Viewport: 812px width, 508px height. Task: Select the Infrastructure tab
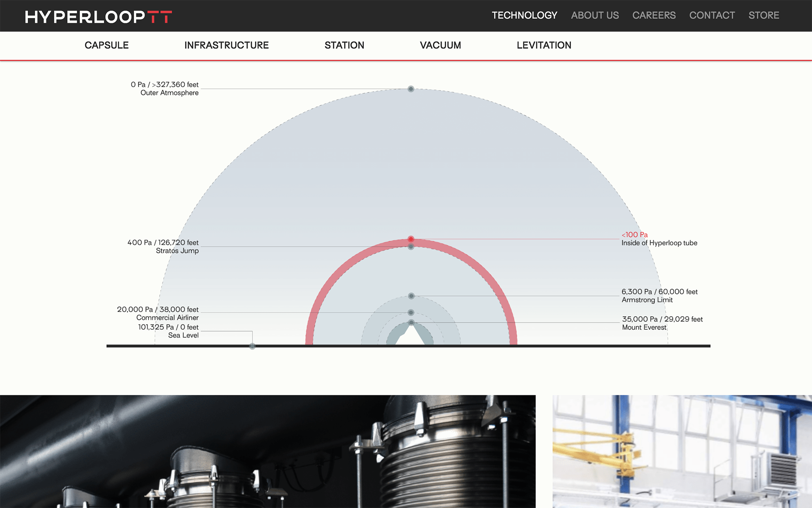[x=226, y=45]
